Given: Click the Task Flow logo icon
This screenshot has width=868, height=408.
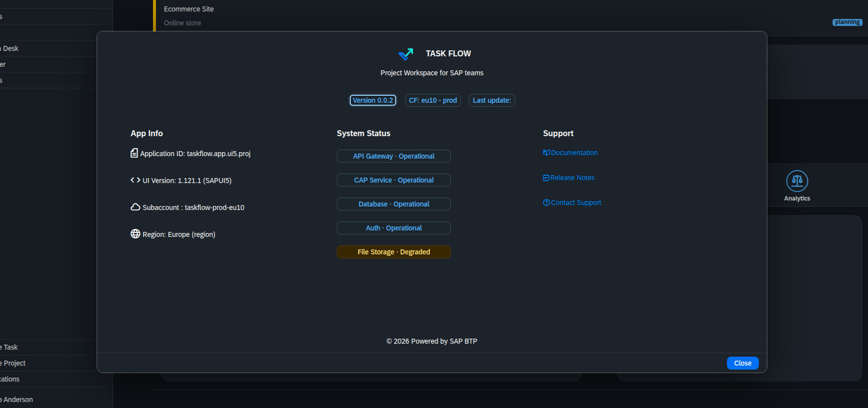Looking at the screenshot, I should click(x=406, y=54).
